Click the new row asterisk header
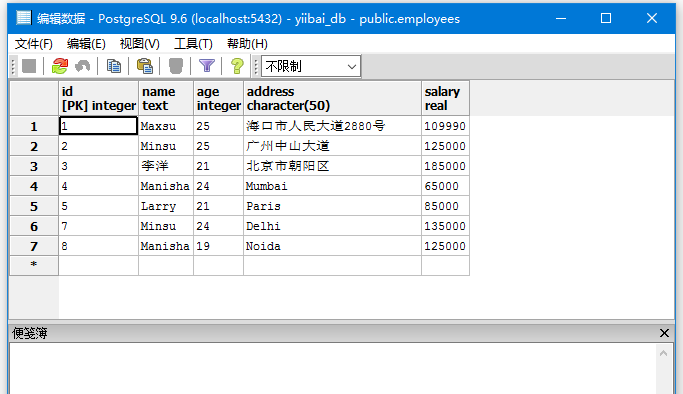 [34, 266]
